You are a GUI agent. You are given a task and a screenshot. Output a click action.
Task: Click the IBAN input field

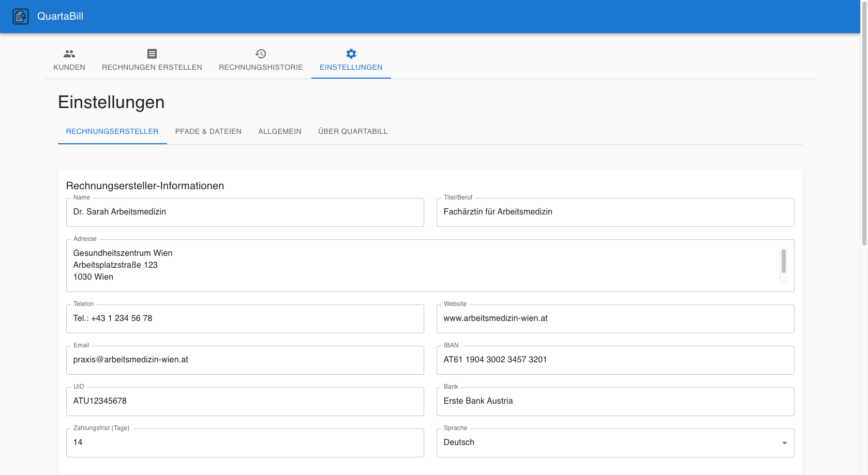tap(615, 360)
